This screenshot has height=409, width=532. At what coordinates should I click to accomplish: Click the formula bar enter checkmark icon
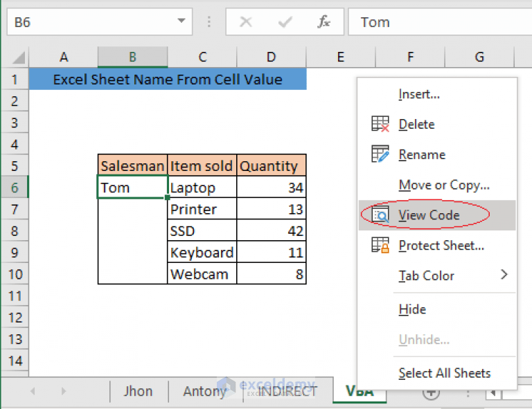tap(285, 22)
